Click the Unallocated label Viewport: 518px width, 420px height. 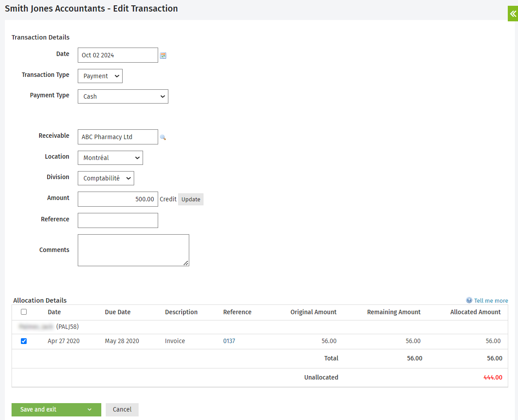[321, 377]
